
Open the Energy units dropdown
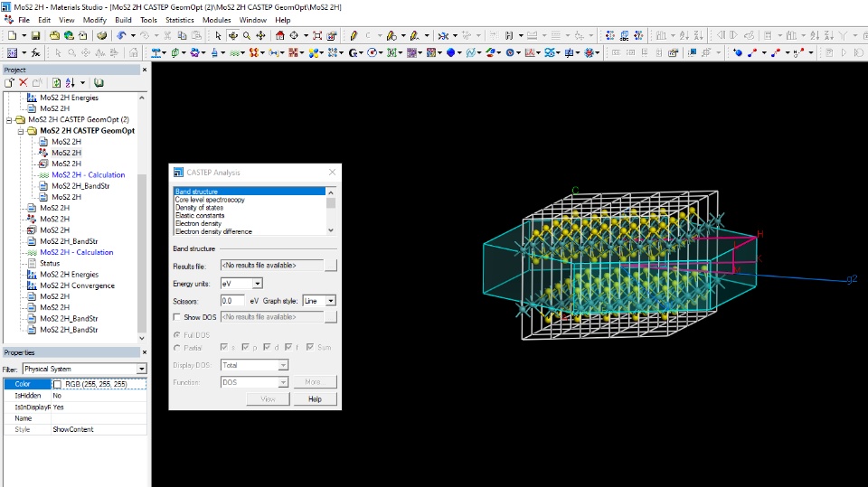point(258,284)
